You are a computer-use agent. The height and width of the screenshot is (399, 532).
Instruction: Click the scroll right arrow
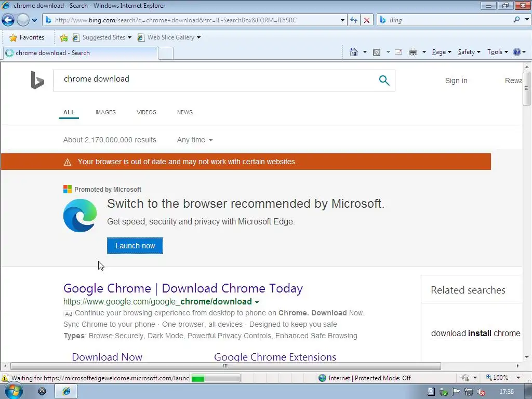pyautogui.click(x=518, y=366)
